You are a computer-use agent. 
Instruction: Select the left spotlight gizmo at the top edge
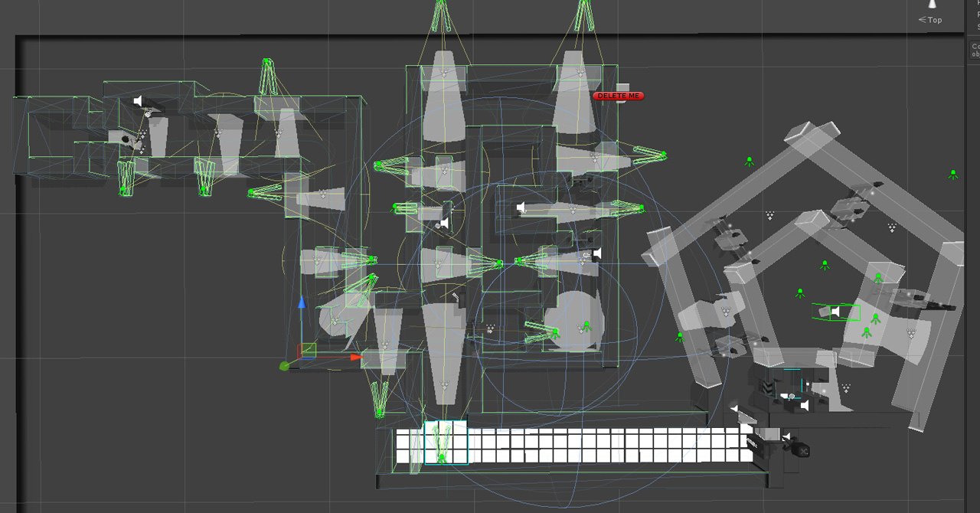point(441,14)
